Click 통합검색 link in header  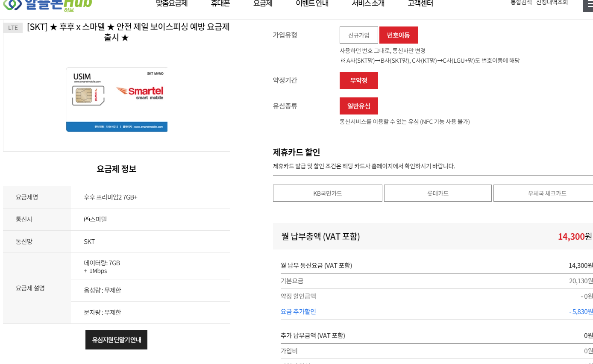521,3
